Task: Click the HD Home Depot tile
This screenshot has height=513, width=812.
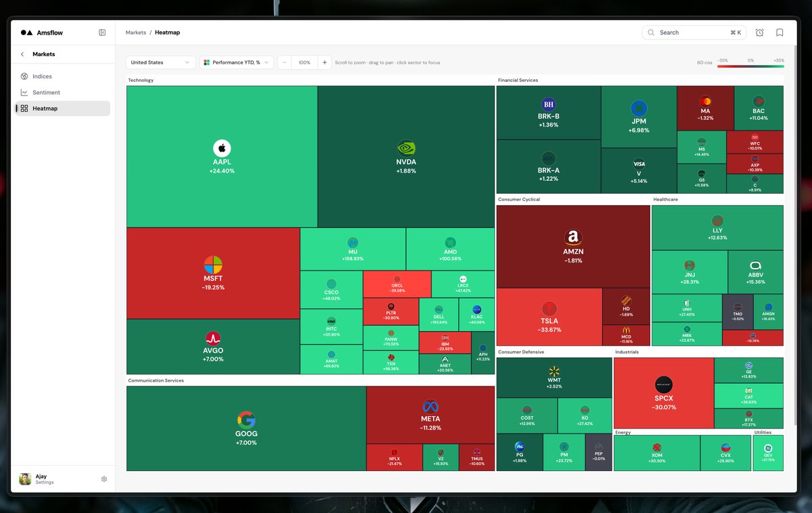Action: 626,307
